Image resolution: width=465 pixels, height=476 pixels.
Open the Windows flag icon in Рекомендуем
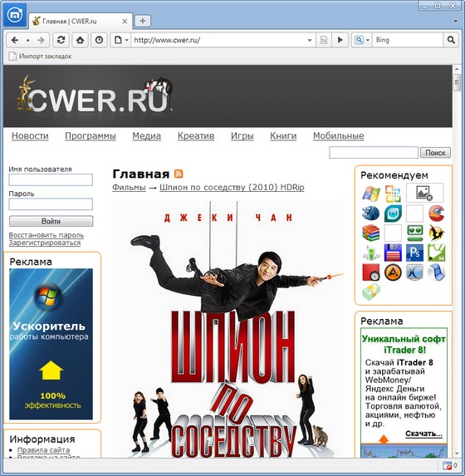click(x=371, y=194)
